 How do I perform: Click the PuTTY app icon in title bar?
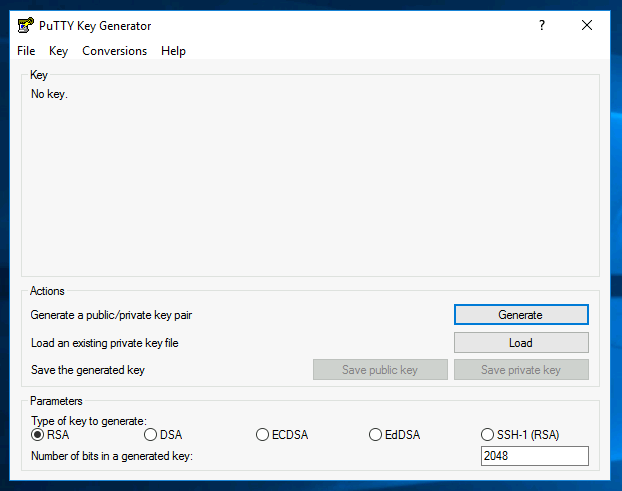26,25
